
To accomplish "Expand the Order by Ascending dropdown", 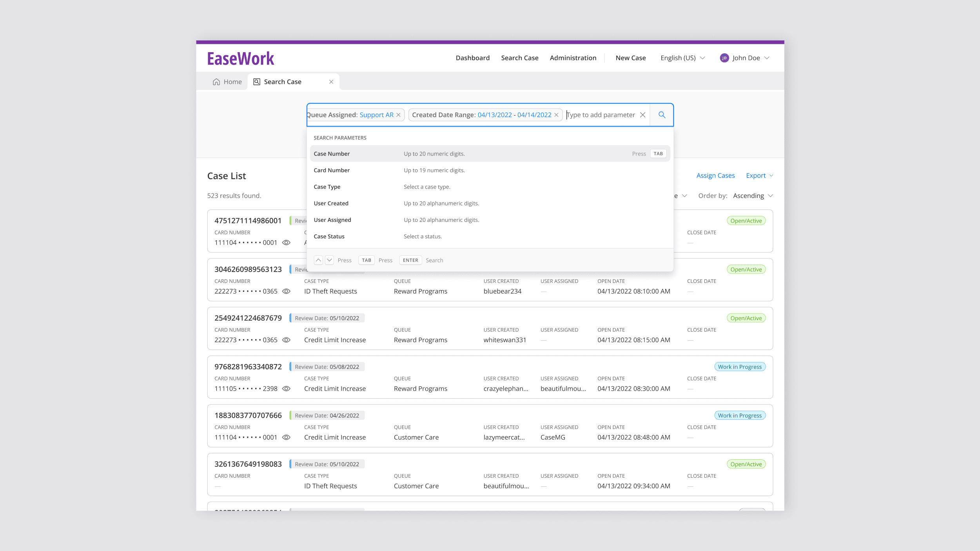I will [x=753, y=196].
